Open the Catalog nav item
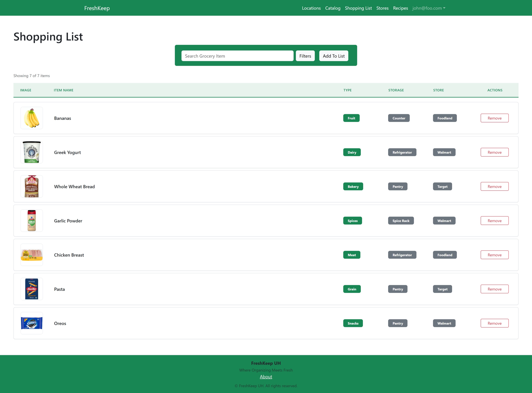 (x=333, y=8)
